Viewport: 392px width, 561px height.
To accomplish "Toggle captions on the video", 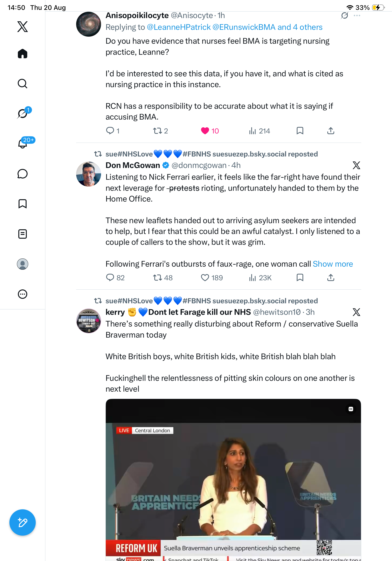I will (x=351, y=409).
